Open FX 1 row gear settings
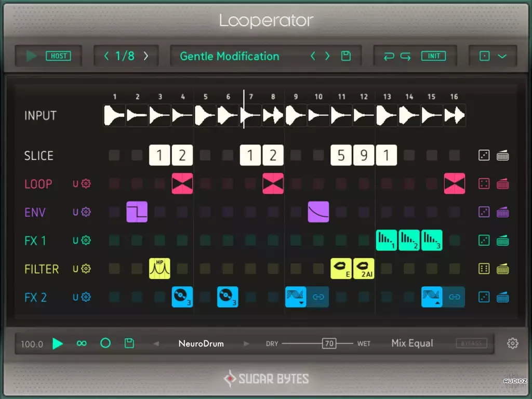Screen dimensions: 532x399 (x=86, y=240)
